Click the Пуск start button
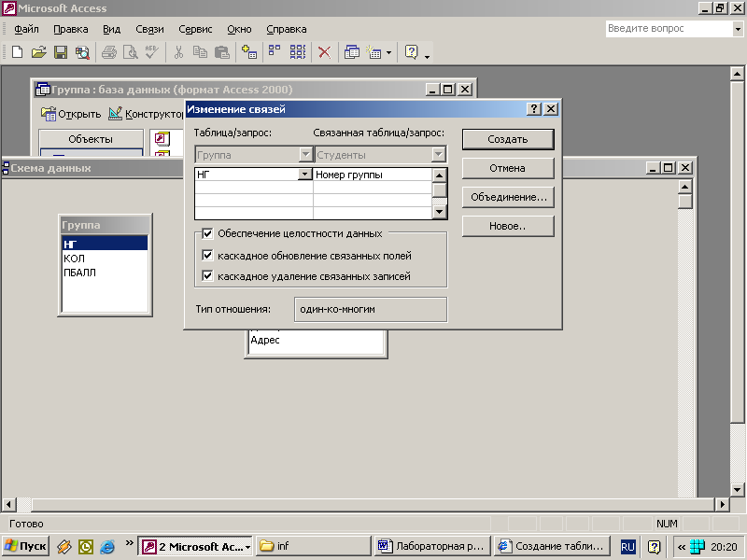Viewport: 747px width, 560px height. click(26, 546)
